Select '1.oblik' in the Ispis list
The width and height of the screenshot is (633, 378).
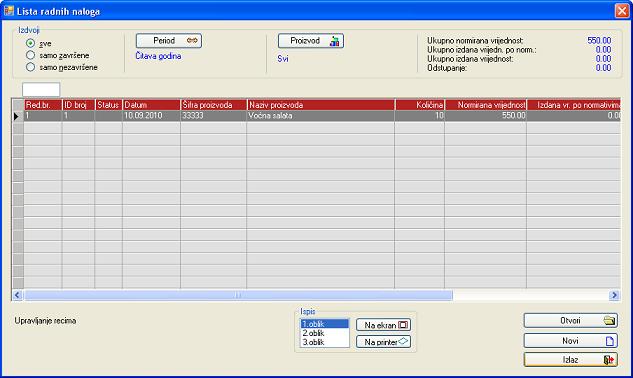coord(325,324)
